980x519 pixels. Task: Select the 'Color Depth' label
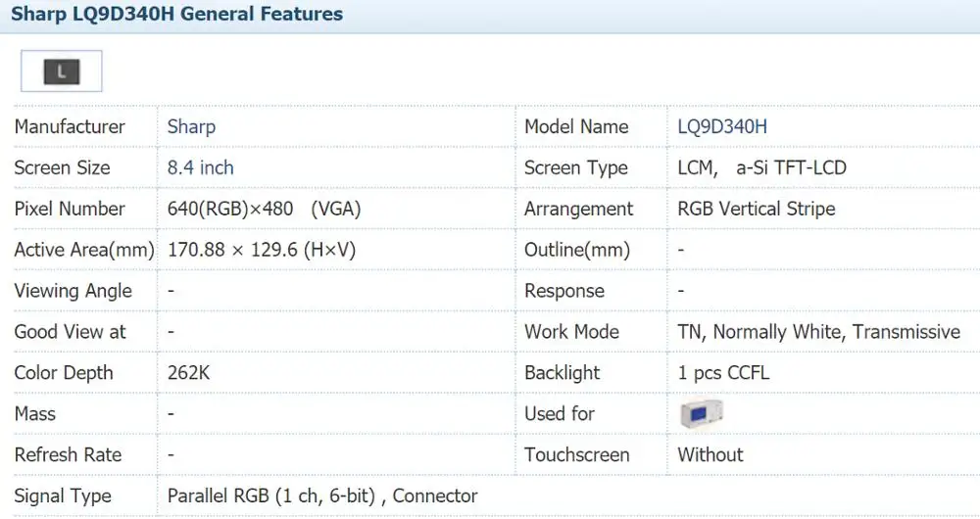(64, 373)
